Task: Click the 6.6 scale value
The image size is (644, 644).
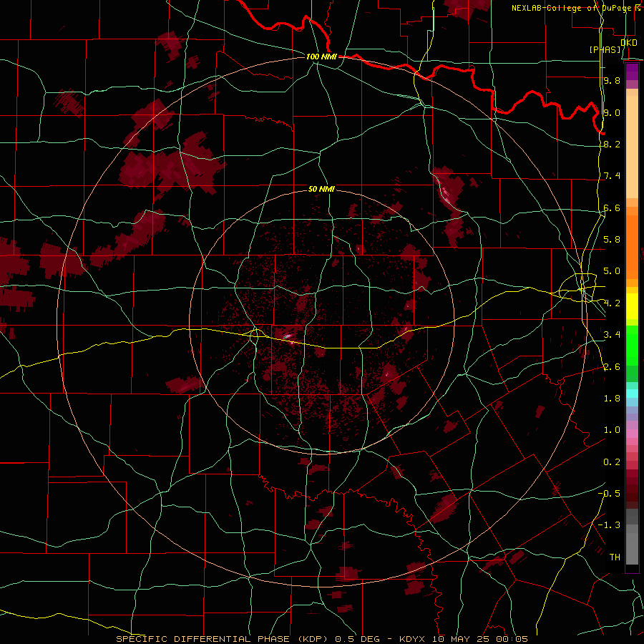Action: tap(612, 208)
